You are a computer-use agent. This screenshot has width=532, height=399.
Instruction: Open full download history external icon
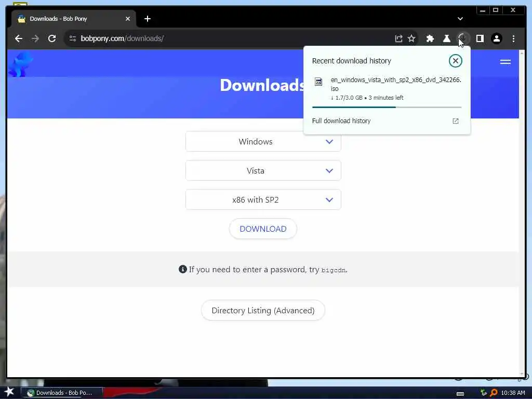456,121
